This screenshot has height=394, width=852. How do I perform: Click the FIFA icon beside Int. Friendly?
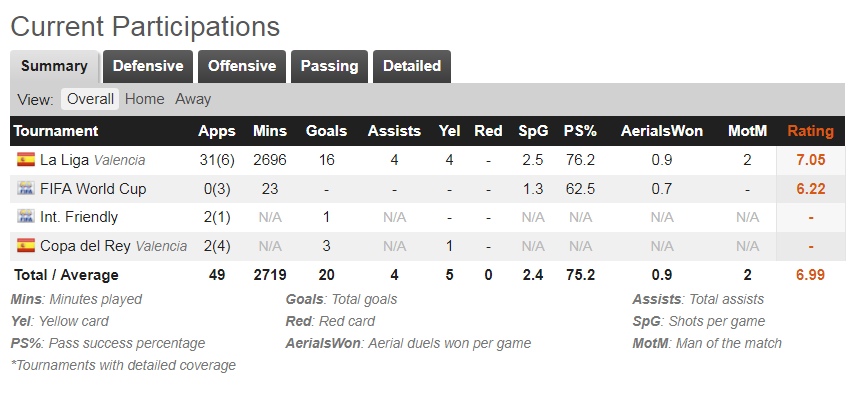point(26,217)
